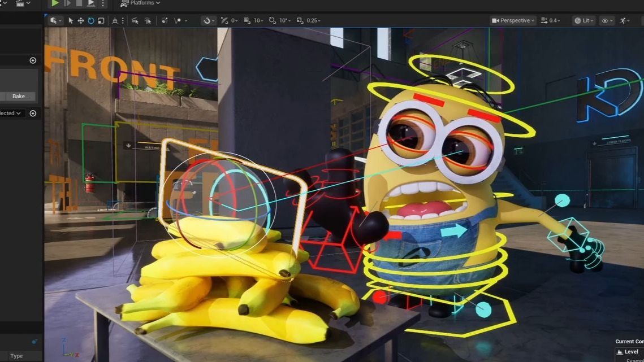Activate the Rotate tool
This screenshot has width=644, height=362.
(x=91, y=20)
